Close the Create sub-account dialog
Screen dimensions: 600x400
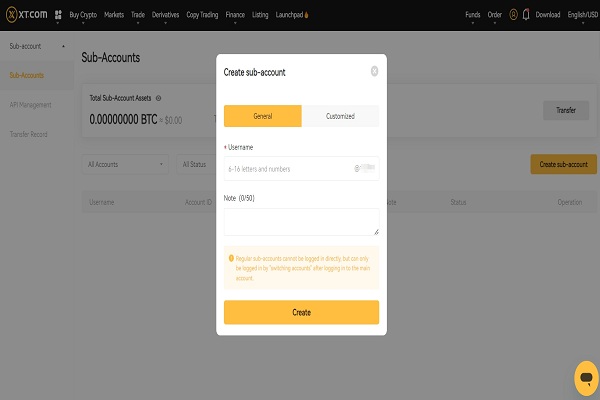coord(374,71)
